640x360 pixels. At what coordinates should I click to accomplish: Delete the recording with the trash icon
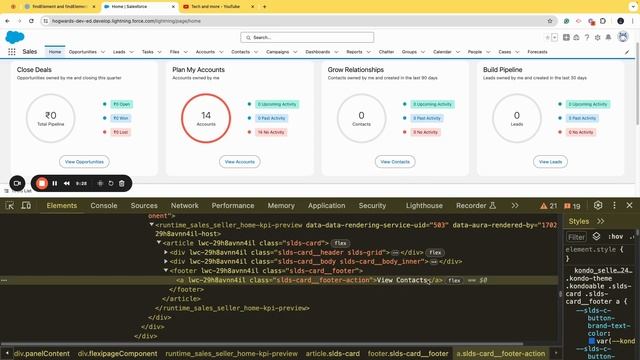tap(122, 183)
